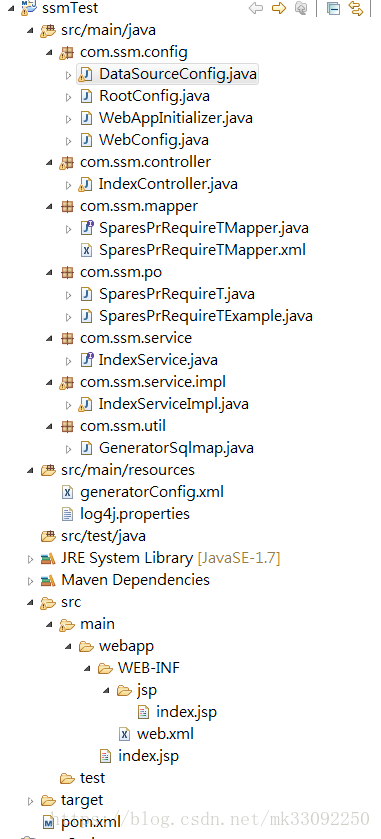Viewport: 381px width, 839px height.
Task: Select the src folder below Maven Dependencies
Action: (x=71, y=602)
